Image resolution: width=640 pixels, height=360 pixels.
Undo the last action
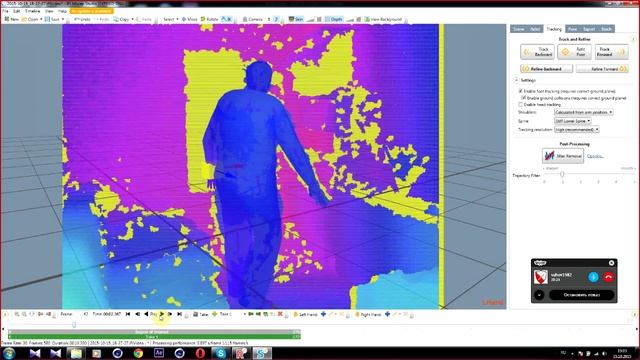(82, 19)
